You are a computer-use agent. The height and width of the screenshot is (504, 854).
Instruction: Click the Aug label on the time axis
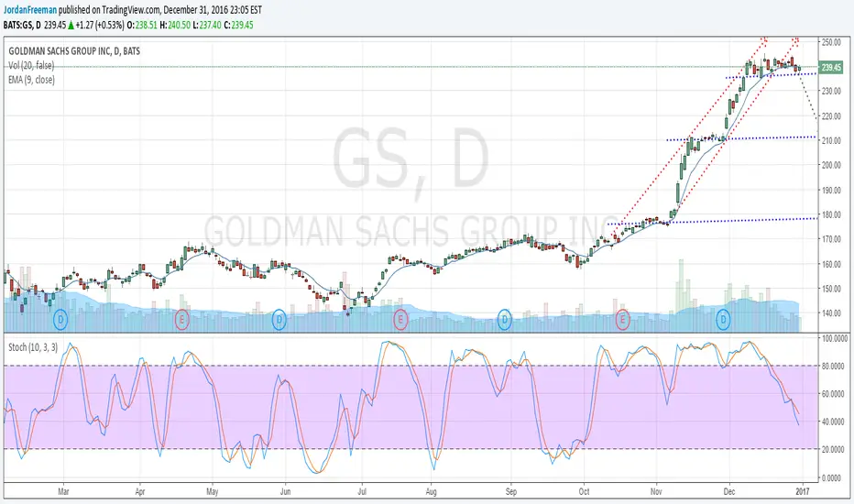coord(431,491)
